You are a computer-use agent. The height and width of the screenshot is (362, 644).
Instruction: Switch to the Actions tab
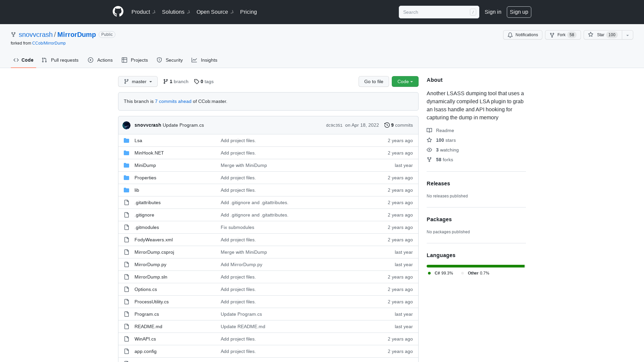[x=100, y=60]
